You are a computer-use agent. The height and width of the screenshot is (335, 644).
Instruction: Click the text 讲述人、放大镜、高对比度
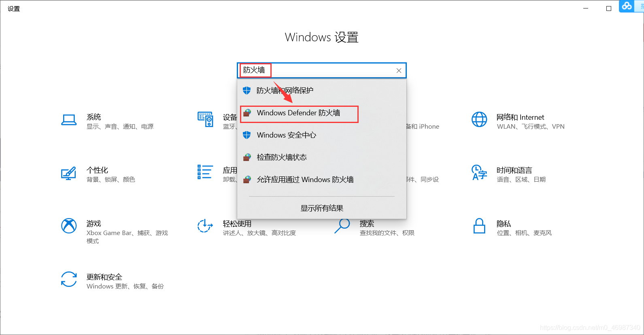pyautogui.click(x=259, y=233)
